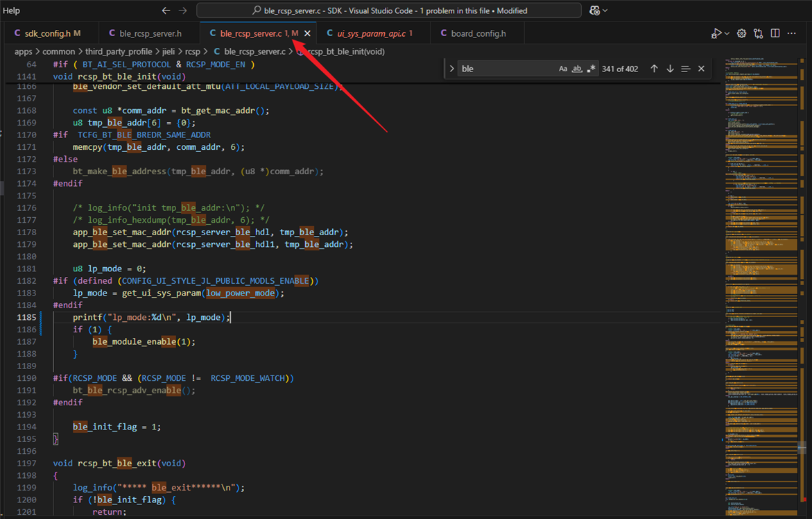The image size is (812, 519).
Task: Jump to the next find match
Action: click(670, 69)
